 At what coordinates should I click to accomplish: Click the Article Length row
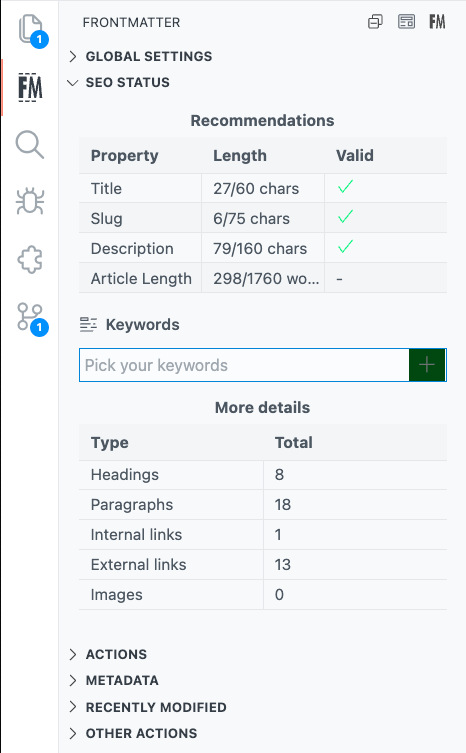tap(263, 278)
